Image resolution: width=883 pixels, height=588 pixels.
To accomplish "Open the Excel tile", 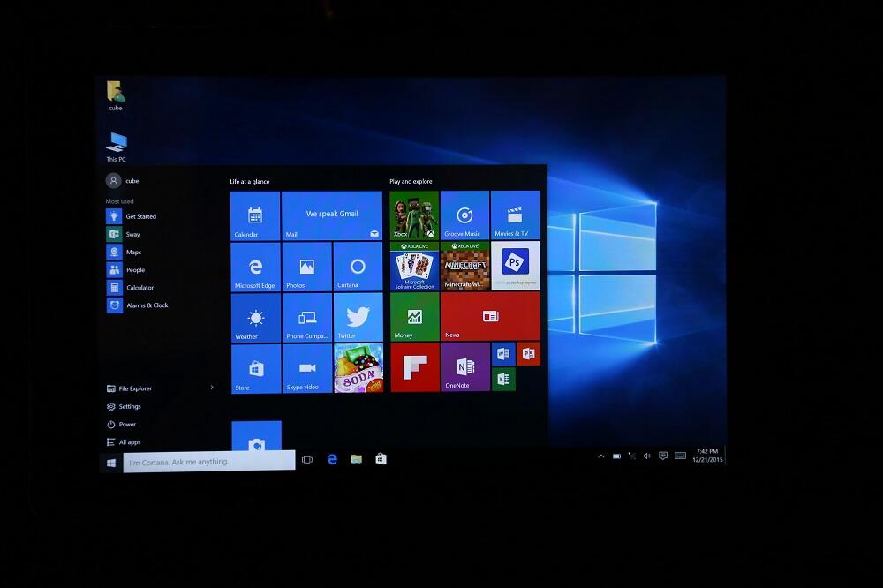I will point(503,379).
